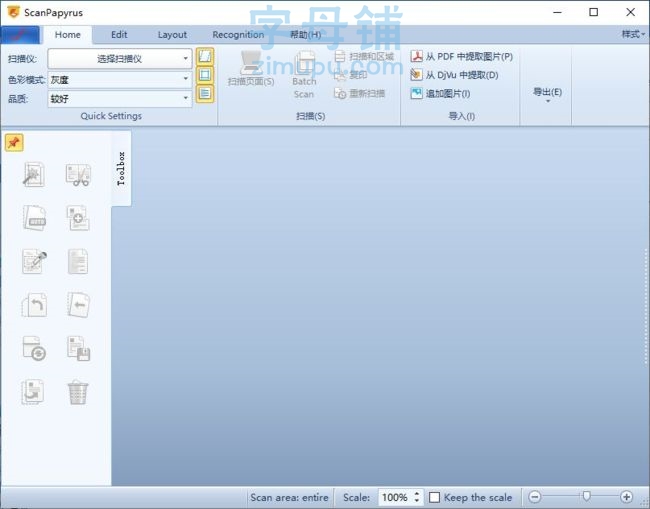Click the rescan item (重新扫描)
650x509 pixels.
pyautogui.click(x=359, y=94)
